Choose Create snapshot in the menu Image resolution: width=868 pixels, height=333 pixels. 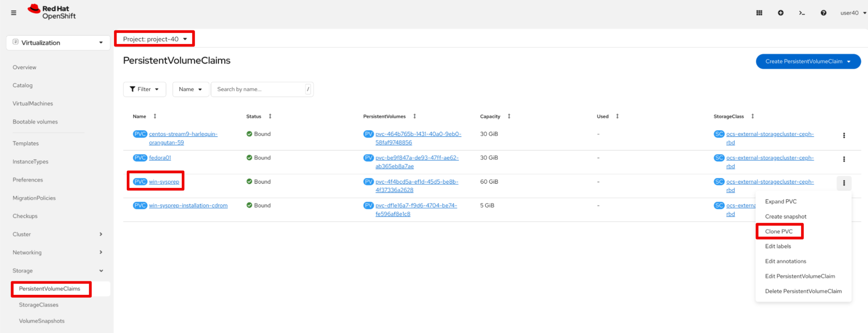click(x=785, y=217)
